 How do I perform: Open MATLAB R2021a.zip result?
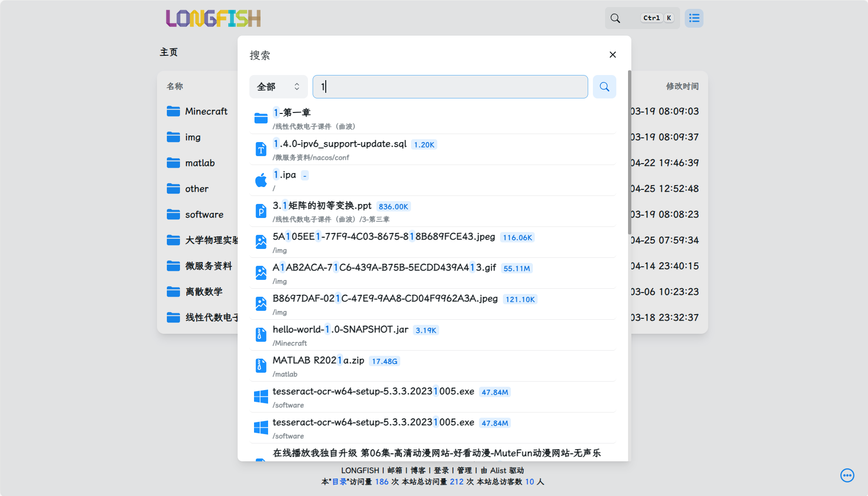pos(318,361)
